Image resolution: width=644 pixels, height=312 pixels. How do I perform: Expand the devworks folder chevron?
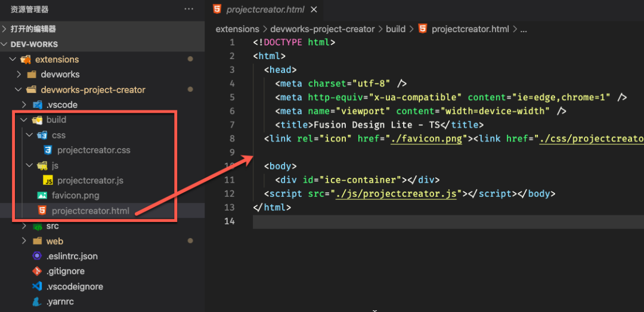(x=18, y=75)
